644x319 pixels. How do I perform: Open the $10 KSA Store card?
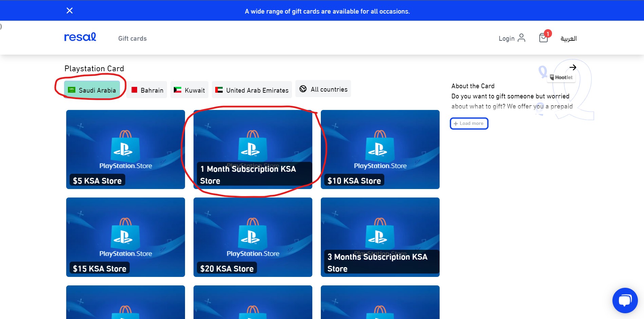380,149
